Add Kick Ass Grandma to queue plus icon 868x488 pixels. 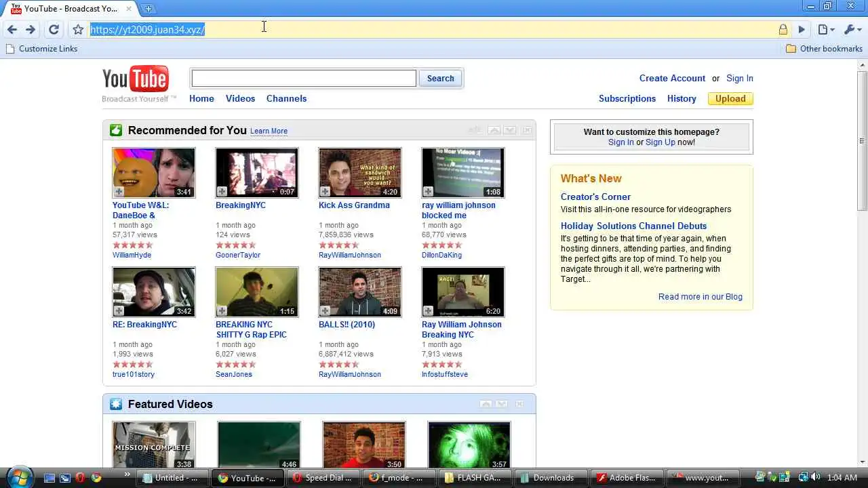tap(325, 192)
